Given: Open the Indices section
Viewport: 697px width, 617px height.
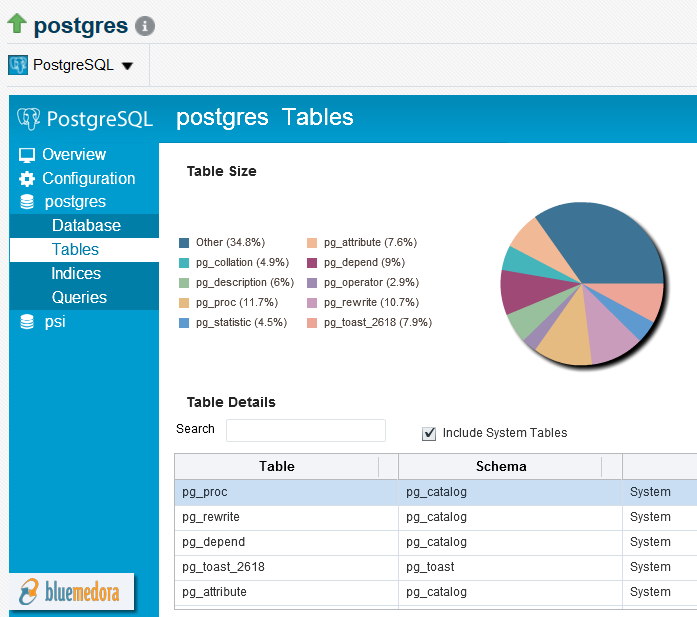Looking at the screenshot, I should [84, 274].
